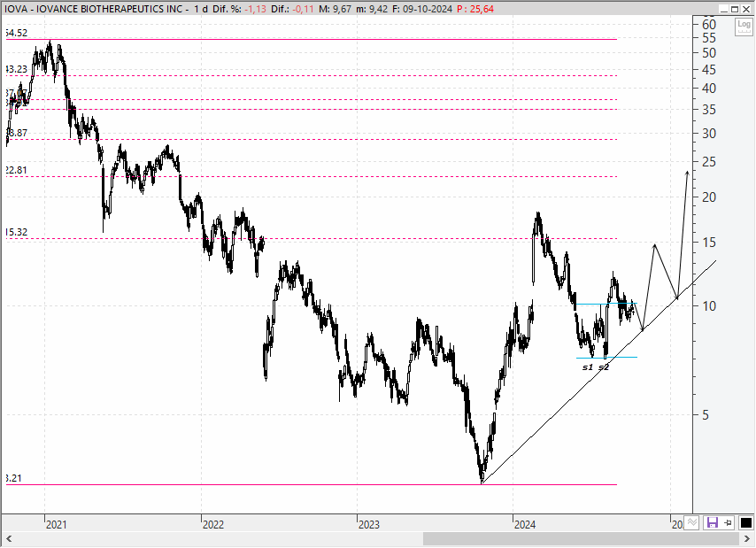The width and height of the screenshot is (756, 548).
Task: Click the 'F: 09-10-2024' date
Action: pos(422,9)
